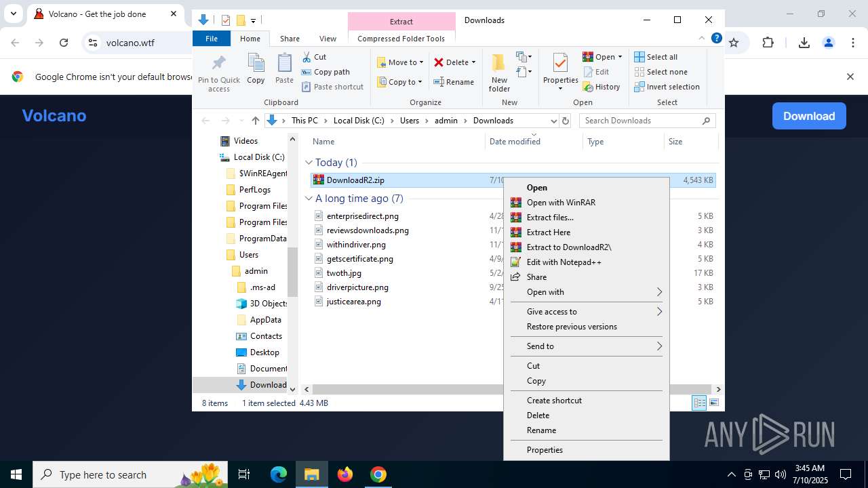Open Properties from the ribbon
This screenshot has height=488, width=868.
pyautogui.click(x=560, y=73)
